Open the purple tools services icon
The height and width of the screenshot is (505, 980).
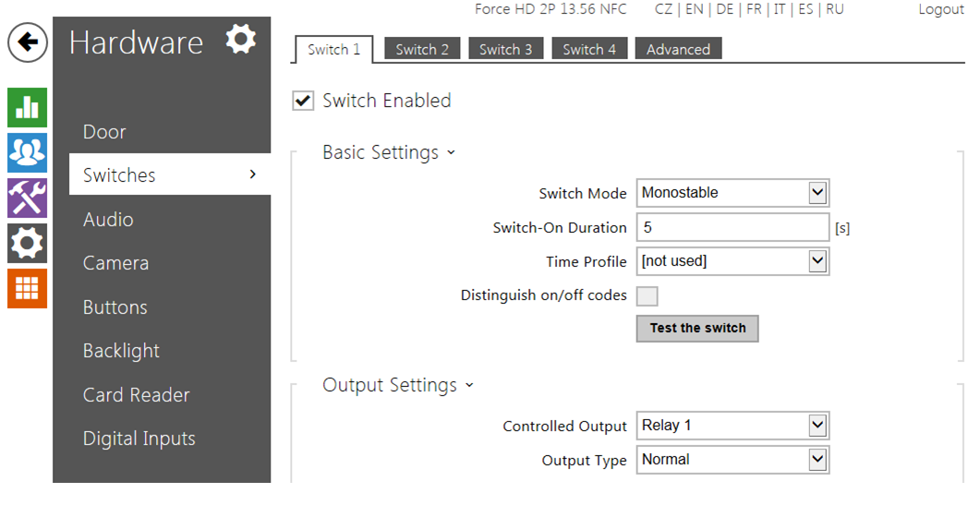point(27,198)
